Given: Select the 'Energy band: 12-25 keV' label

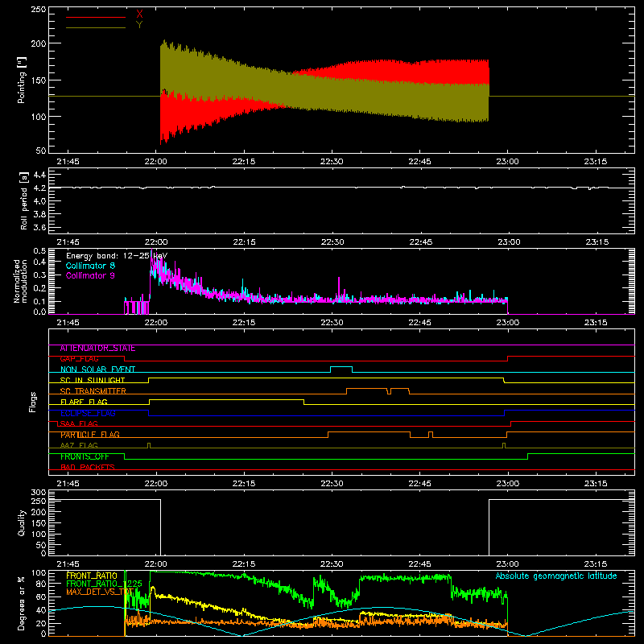Looking at the screenshot, I should 117,256.
